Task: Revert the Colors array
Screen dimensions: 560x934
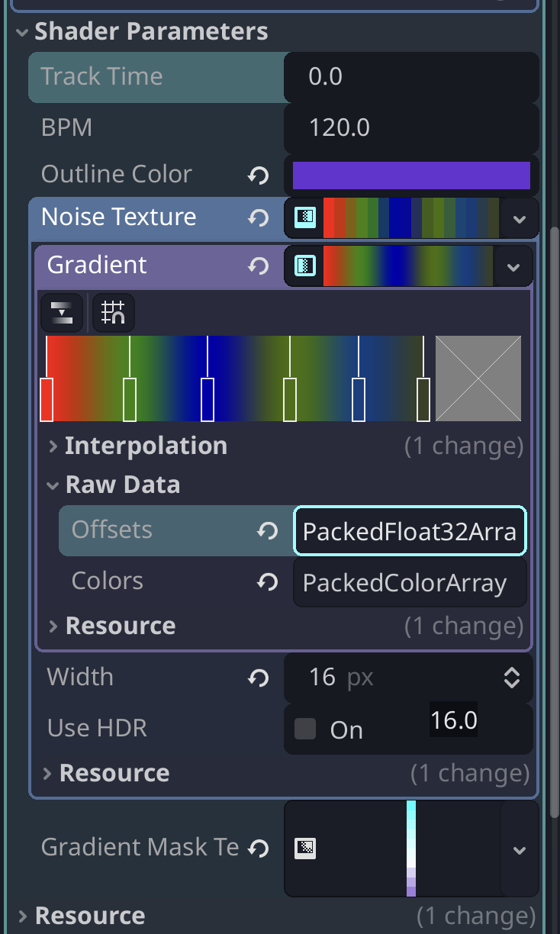Action: pyautogui.click(x=267, y=582)
